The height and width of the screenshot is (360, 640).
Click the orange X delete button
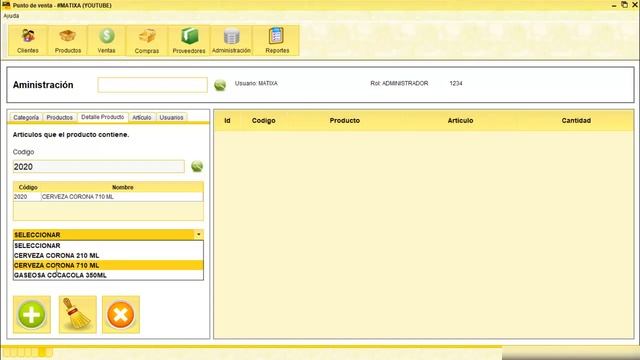coord(121,315)
